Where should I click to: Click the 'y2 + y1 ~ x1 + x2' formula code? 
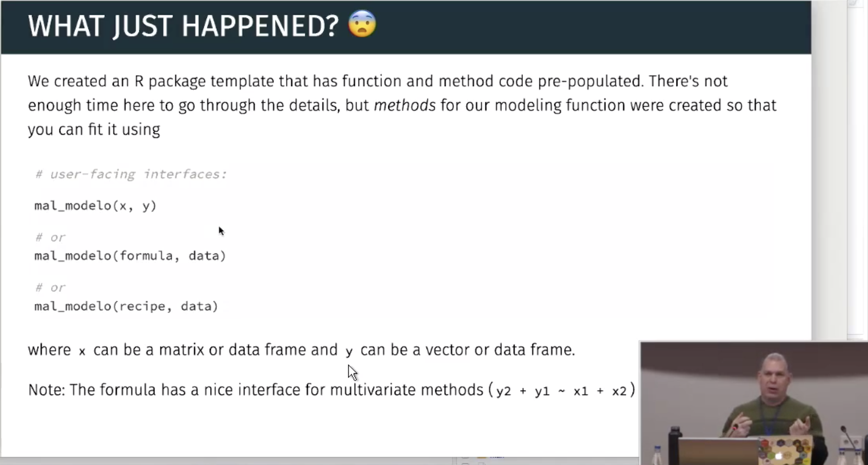tap(561, 391)
